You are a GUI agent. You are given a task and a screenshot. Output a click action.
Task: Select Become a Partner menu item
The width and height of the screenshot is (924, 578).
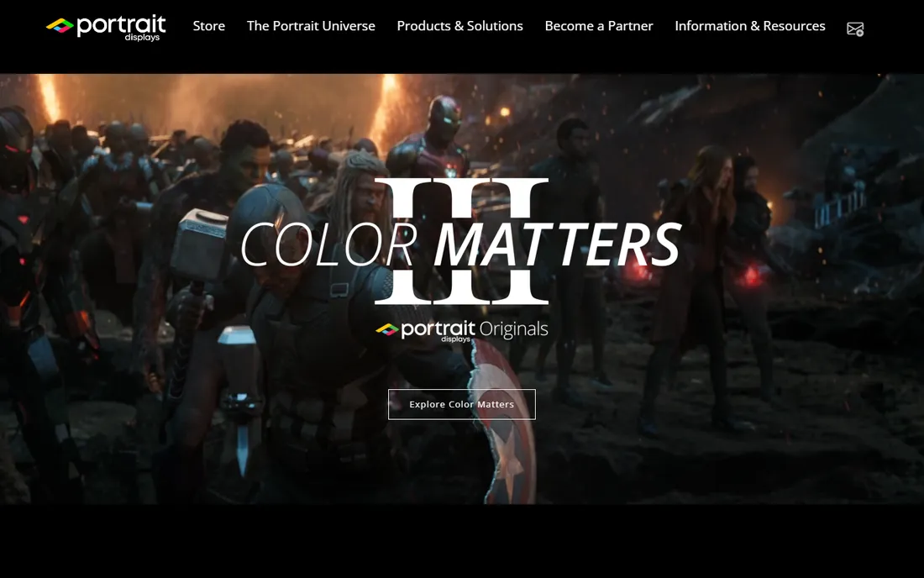[x=599, y=26]
